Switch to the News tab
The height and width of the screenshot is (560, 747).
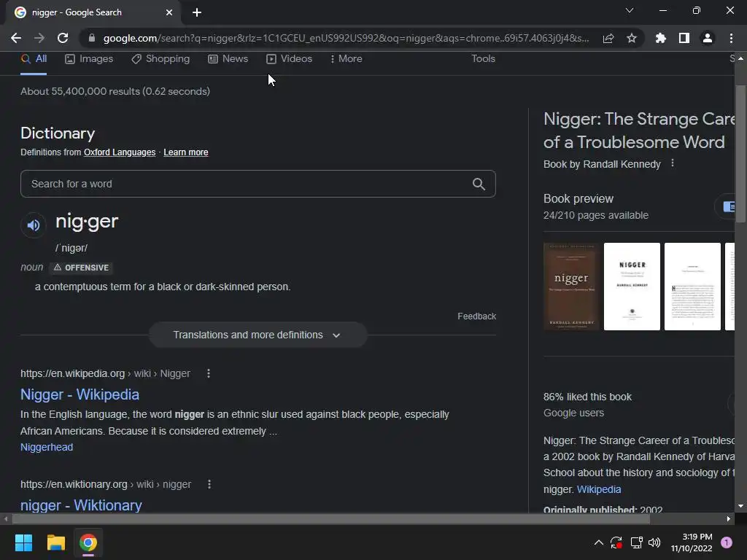click(228, 58)
